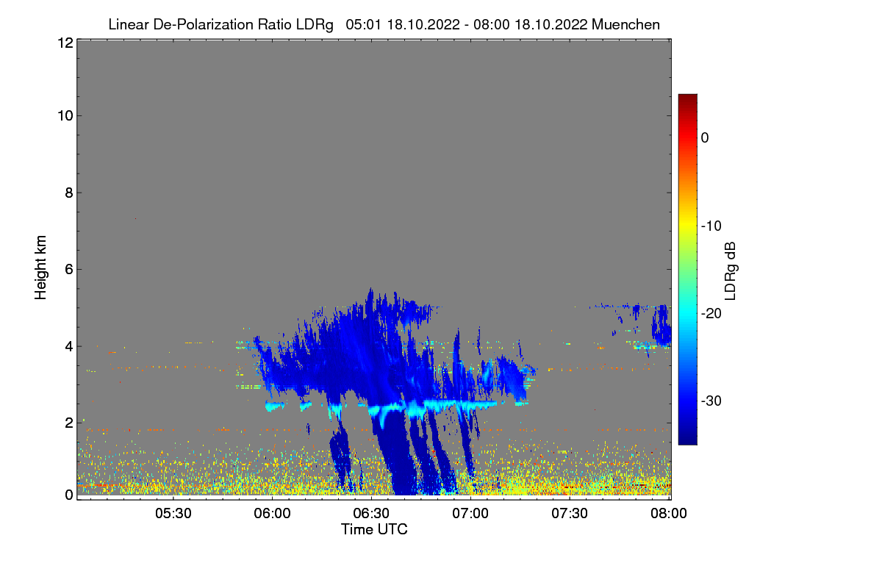The image size is (882, 588).
Task: Click the '2' height tick label
Action: click(x=68, y=423)
